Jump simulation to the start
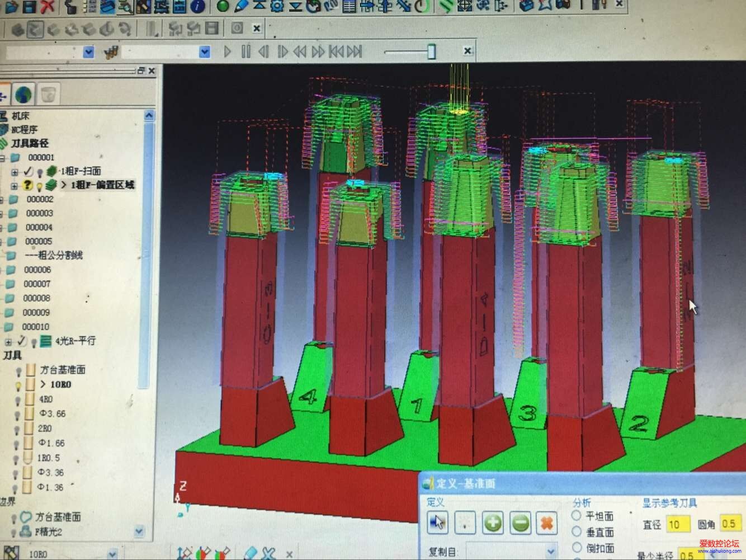The height and width of the screenshot is (560, 746). click(x=336, y=51)
